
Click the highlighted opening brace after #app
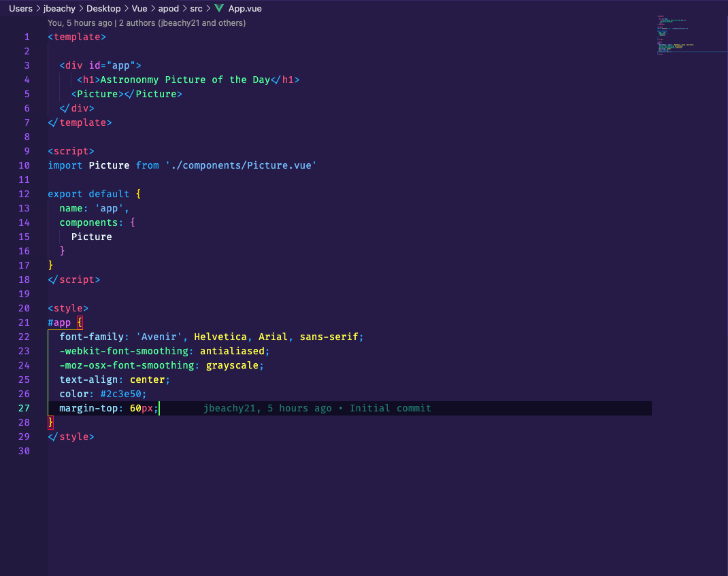80,322
